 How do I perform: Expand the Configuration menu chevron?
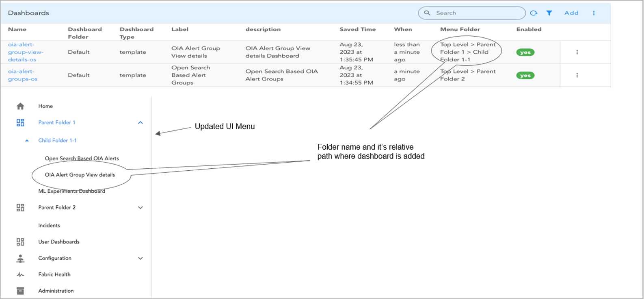pyautogui.click(x=140, y=258)
